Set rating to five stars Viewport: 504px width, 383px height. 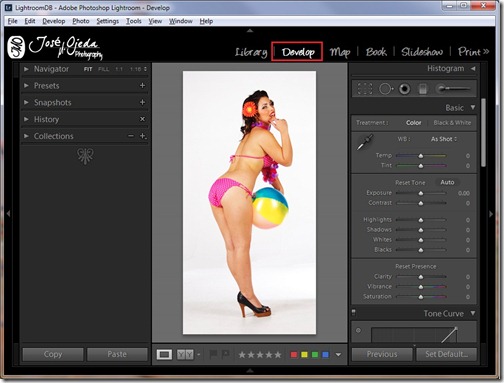coord(278,355)
